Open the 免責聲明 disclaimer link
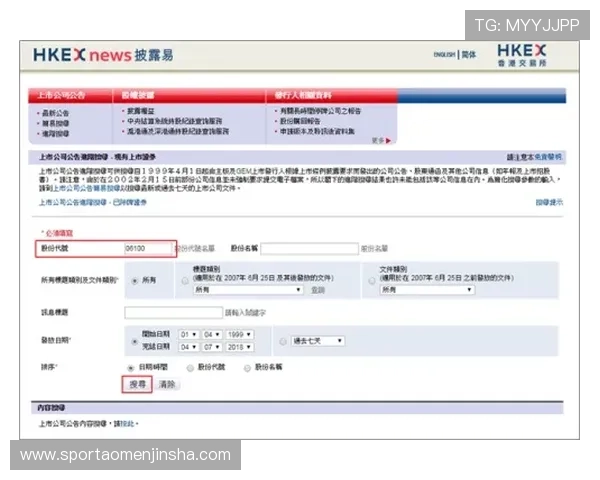 548,157
